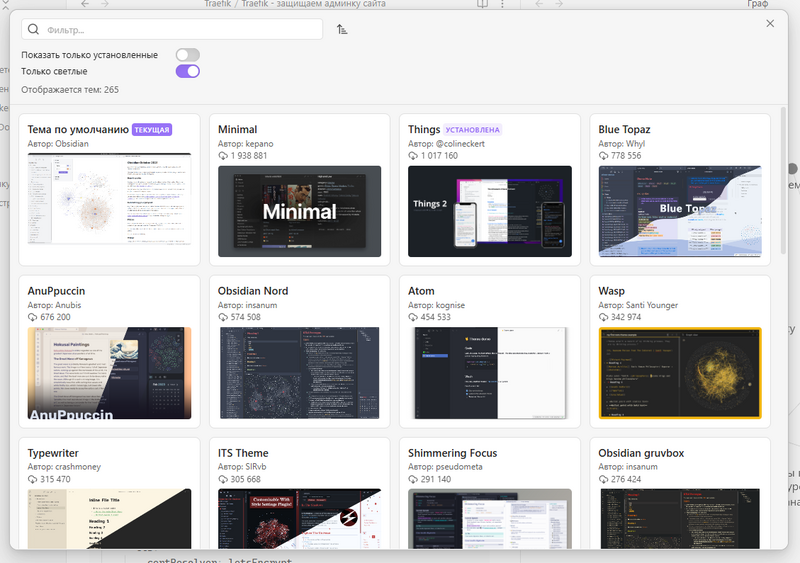Click the Автор: Santi Younger label
The image size is (800, 563).
pos(638,305)
